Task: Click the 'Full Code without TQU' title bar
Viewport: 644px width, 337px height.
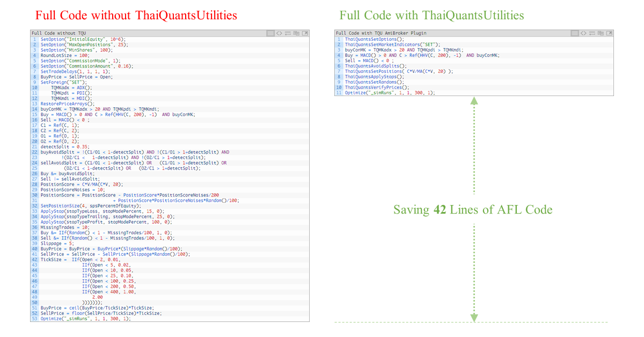Action: click(58, 33)
